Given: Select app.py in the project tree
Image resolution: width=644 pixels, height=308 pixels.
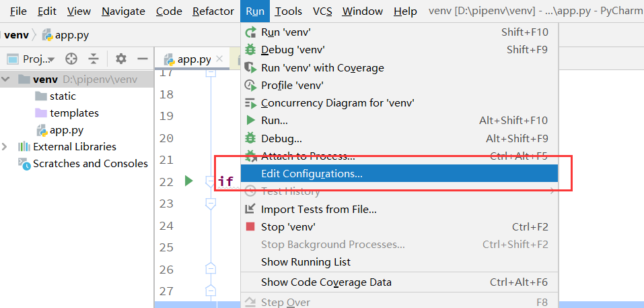Looking at the screenshot, I should (x=66, y=130).
